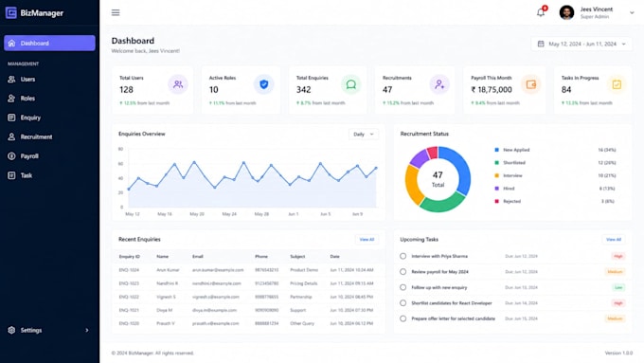Click enquiry row ENQ-1021

tap(248, 310)
